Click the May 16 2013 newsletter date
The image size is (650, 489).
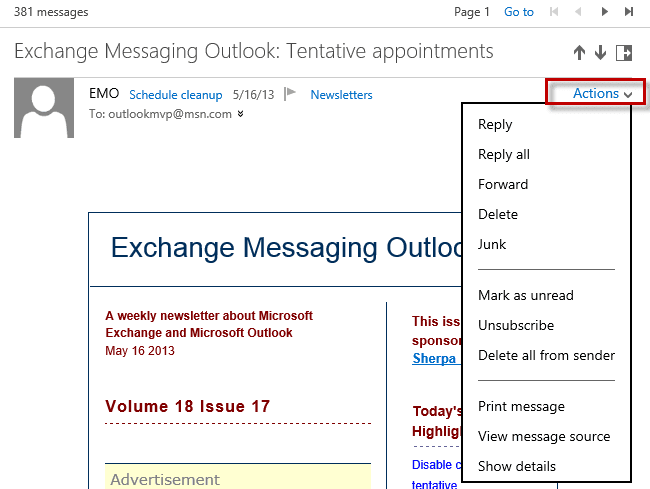[x=140, y=351]
